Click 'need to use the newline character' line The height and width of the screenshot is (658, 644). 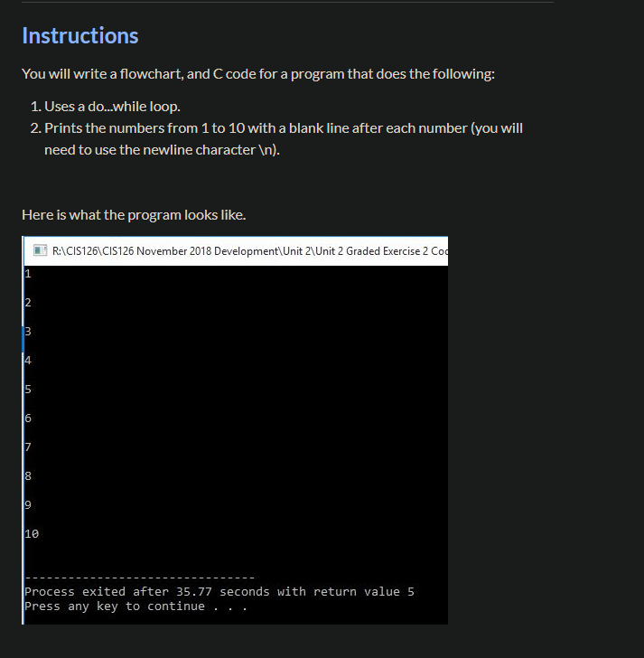click(x=162, y=150)
